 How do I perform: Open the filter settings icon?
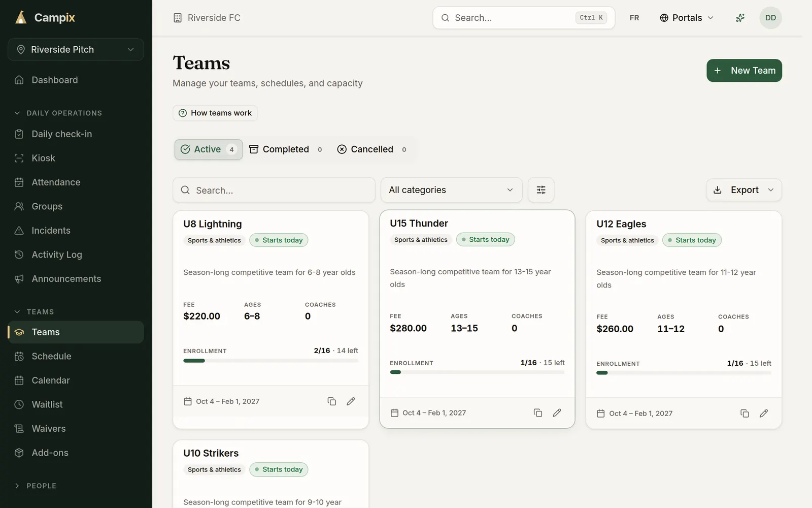tap(541, 190)
